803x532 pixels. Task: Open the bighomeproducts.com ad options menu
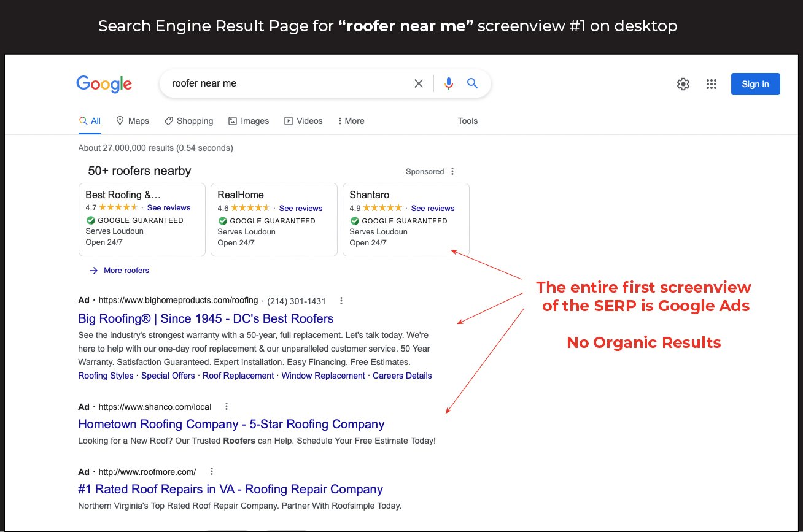click(x=341, y=301)
